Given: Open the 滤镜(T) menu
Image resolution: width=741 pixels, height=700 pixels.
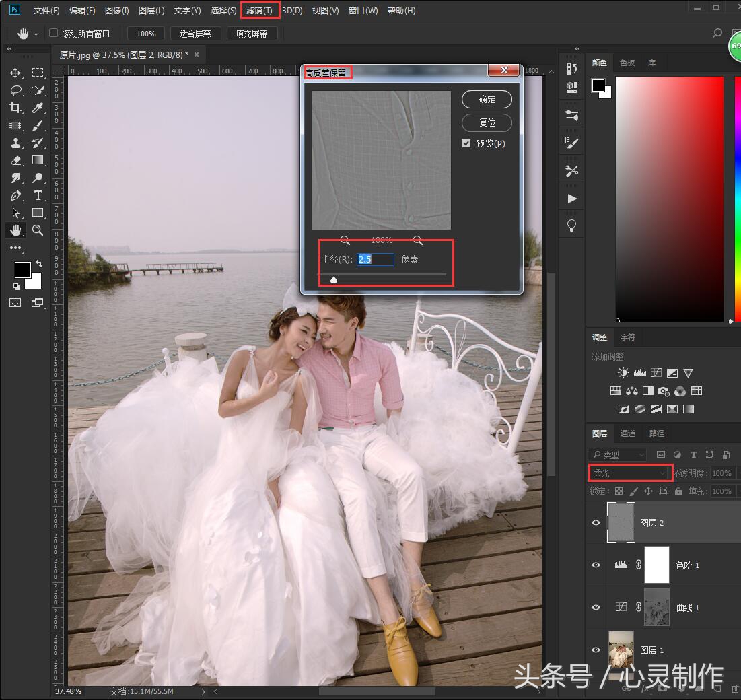Looking at the screenshot, I should point(259,11).
